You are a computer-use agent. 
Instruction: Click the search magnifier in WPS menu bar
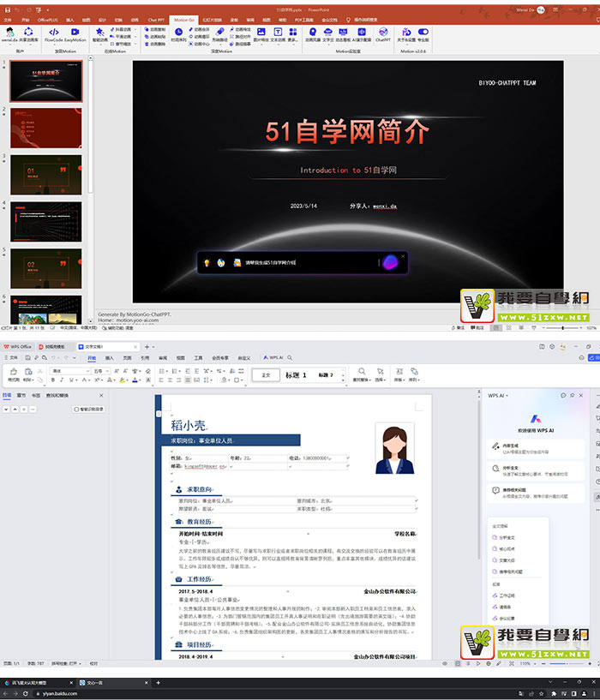pyautogui.click(x=290, y=357)
